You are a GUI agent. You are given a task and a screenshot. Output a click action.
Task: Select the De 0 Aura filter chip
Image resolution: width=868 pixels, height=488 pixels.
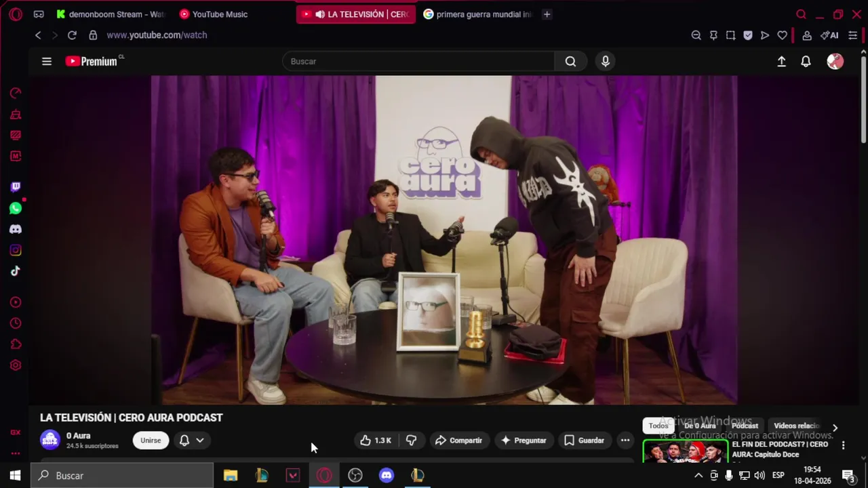click(x=700, y=426)
